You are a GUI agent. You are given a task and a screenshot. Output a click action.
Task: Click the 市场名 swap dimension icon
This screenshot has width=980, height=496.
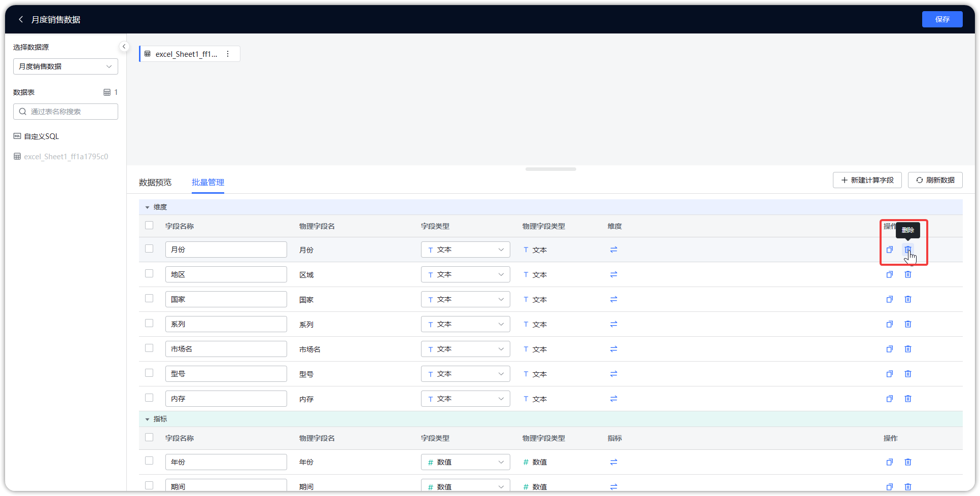614,349
